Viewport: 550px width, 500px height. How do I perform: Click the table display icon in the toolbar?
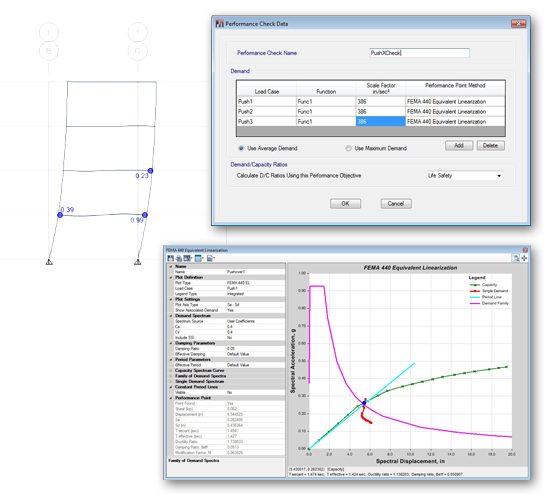click(x=199, y=258)
